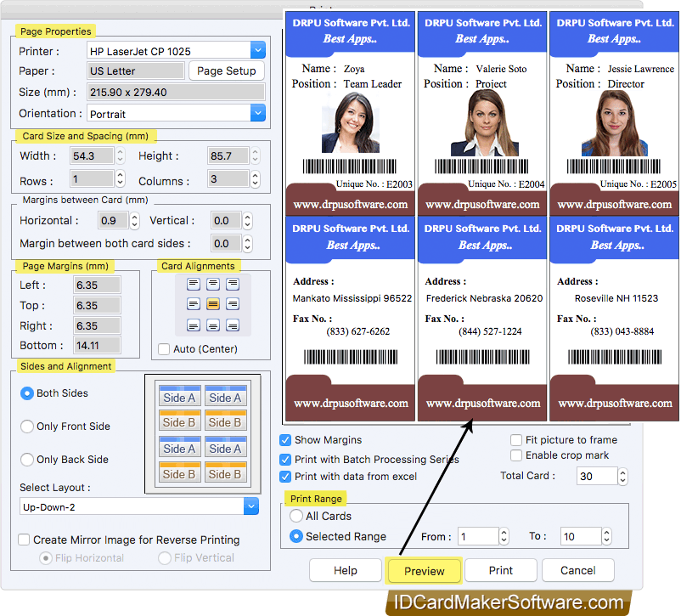Select bottom-right card alignment icon
The image size is (681, 616).
233,325
